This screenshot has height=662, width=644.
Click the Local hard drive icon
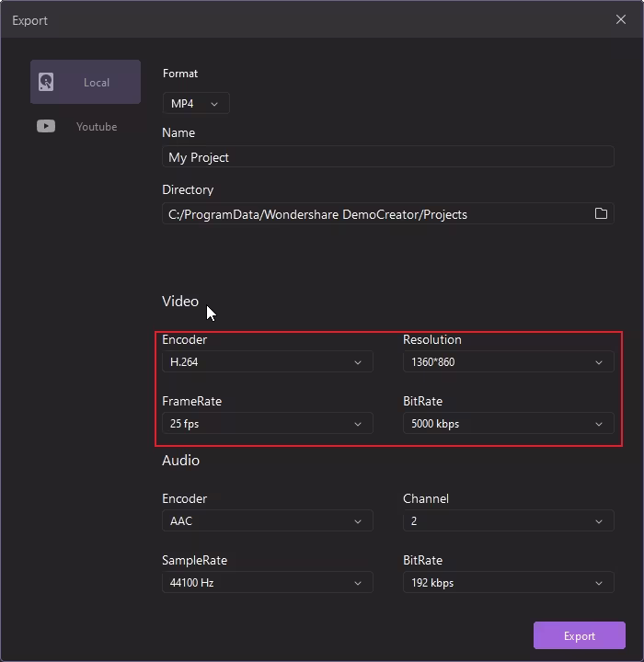click(x=46, y=82)
